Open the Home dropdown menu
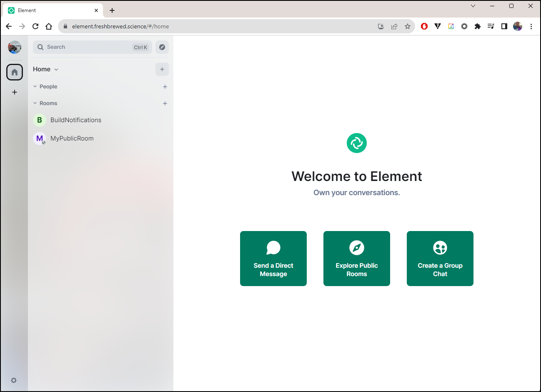Screen dimensions: 541x392 (x=46, y=69)
